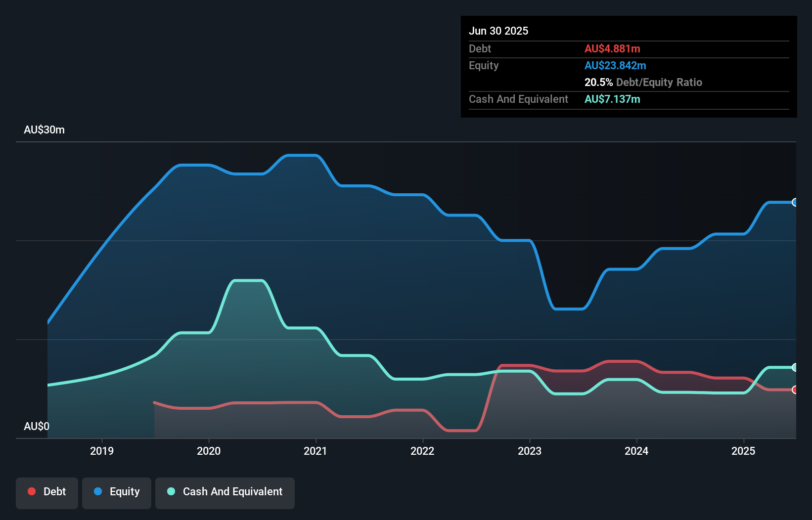Select the 2023 year label
812x520 pixels.
(529, 451)
